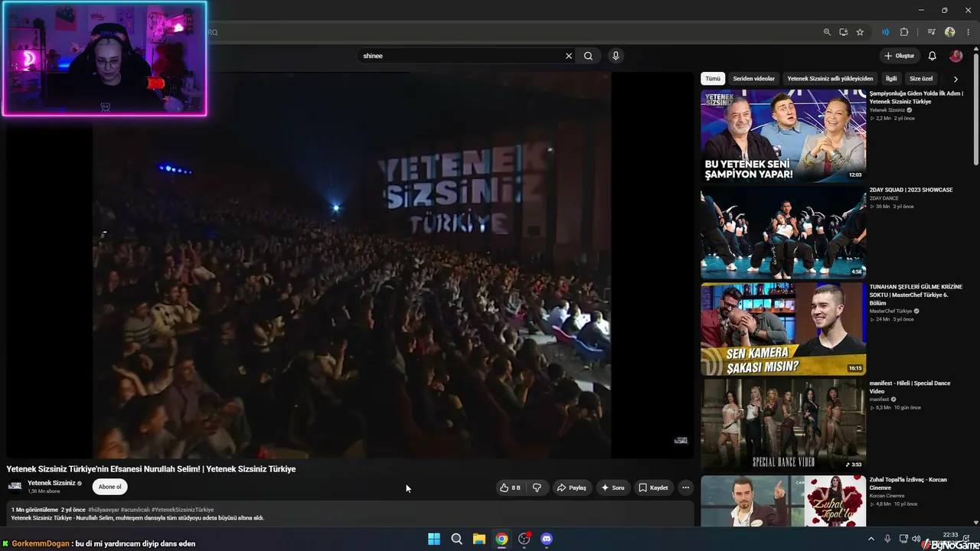
Task: Open Discord from the taskbar
Action: click(x=547, y=539)
